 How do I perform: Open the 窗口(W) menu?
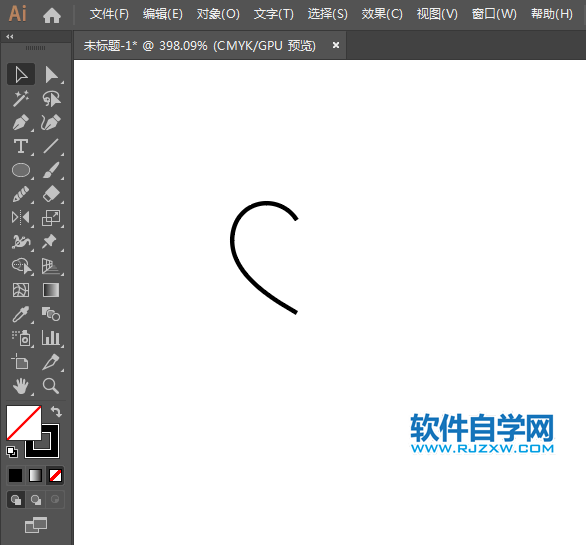click(x=494, y=14)
